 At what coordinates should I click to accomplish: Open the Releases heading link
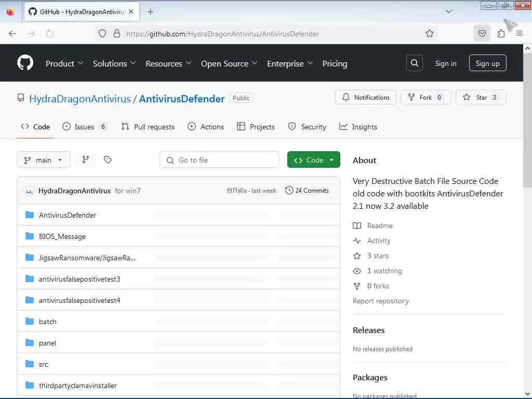(x=368, y=330)
